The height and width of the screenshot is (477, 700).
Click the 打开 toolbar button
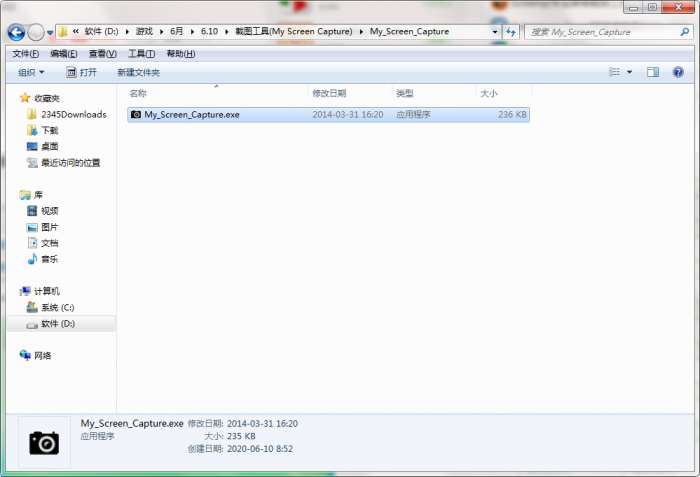[x=81, y=72]
